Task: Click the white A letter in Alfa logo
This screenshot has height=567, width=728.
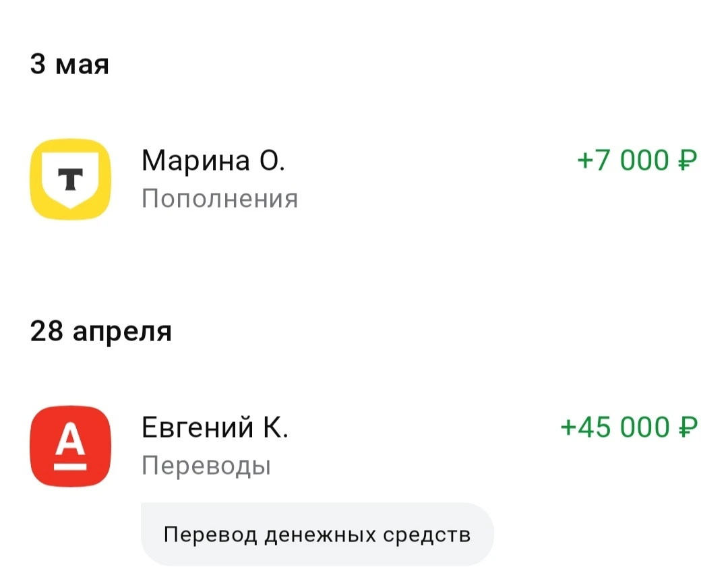Action: [x=70, y=440]
